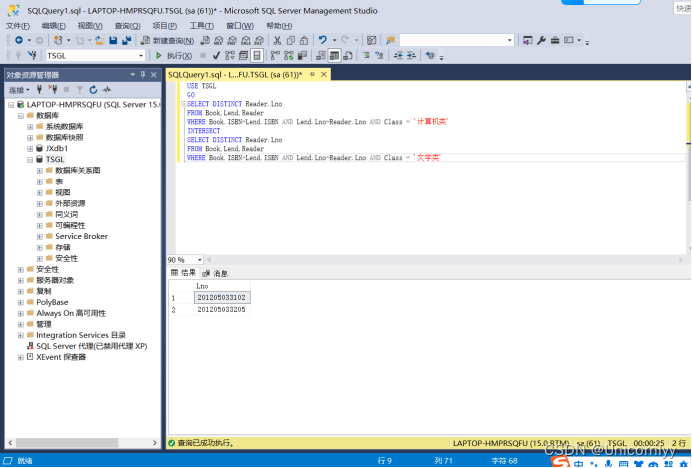Screen dimensions: 692x468
Task: Click the Paste icon in the toolbar
Action: pyautogui.click(x=304, y=41)
